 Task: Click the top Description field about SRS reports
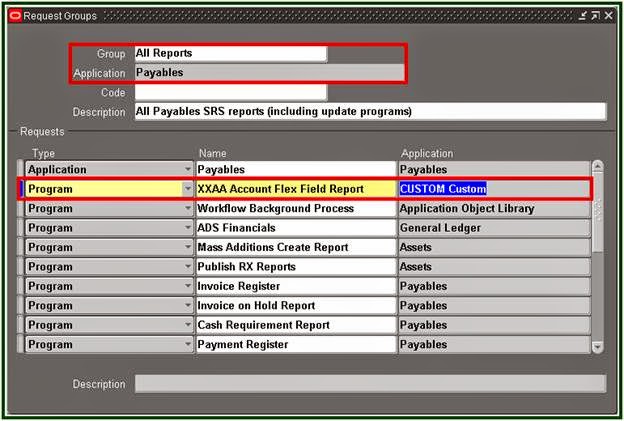tap(370, 111)
